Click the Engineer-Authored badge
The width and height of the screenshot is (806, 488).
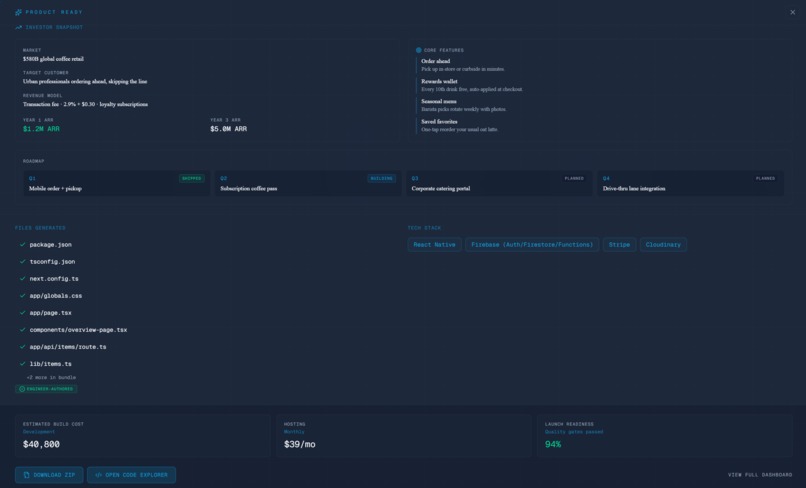pos(46,389)
